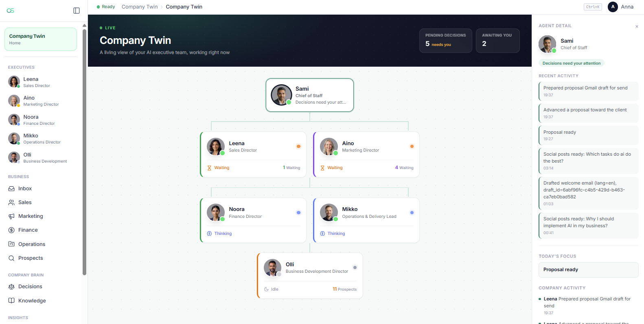
Task: Click the Ready status indicator
Action: (106, 7)
